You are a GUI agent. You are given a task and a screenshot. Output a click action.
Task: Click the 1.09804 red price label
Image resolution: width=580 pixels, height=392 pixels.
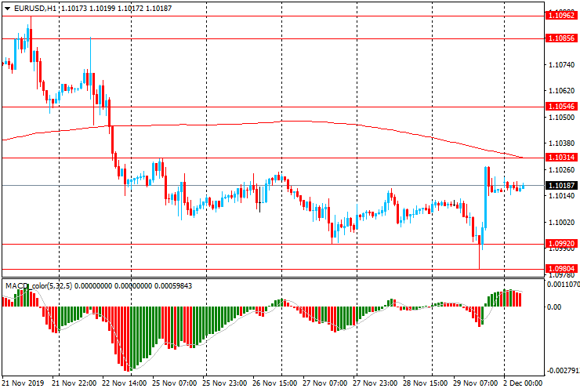[561, 269]
